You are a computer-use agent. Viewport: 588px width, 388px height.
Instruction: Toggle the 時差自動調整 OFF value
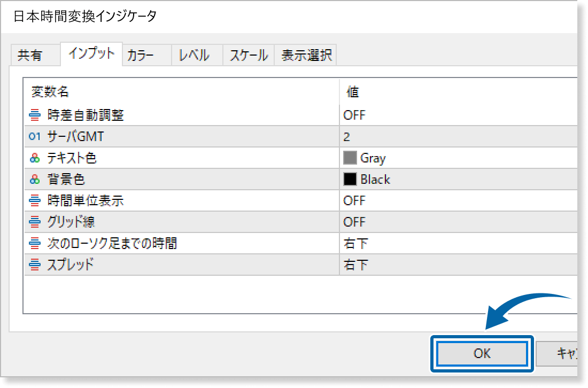point(354,115)
